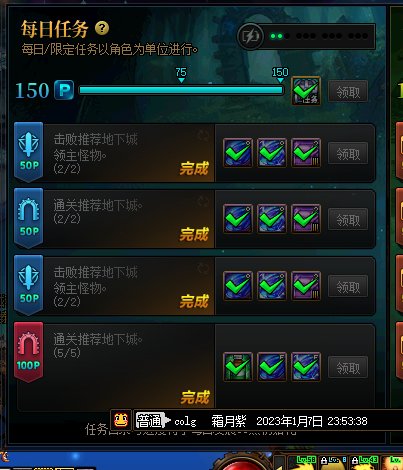Click the refresh arrows on first task
This screenshot has width=403, height=470.
(x=203, y=135)
